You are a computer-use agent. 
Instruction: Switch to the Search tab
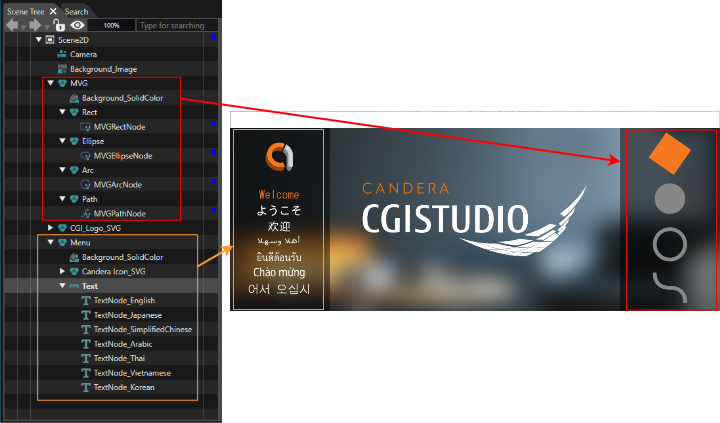click(x=76, y=11)
